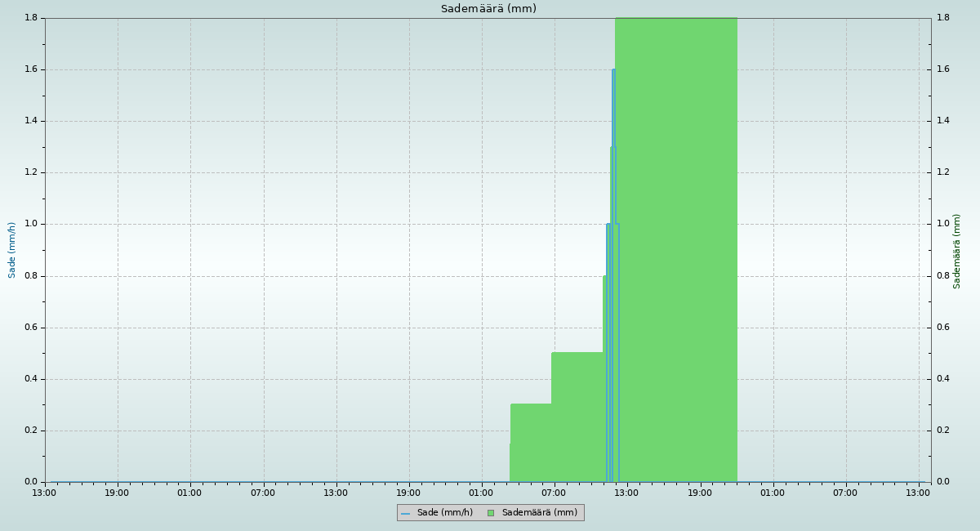Click the green step at the 0.5 mm level
Screen dimensions: 980x531
tap(577, 417)
